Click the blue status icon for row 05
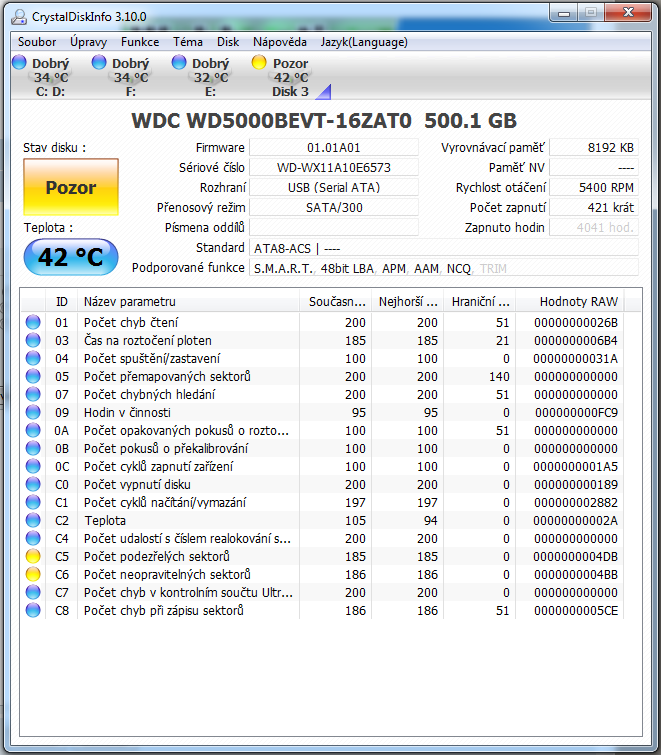Screen dimensions: 661x755 pyautogui.click(x=33, y=376)
